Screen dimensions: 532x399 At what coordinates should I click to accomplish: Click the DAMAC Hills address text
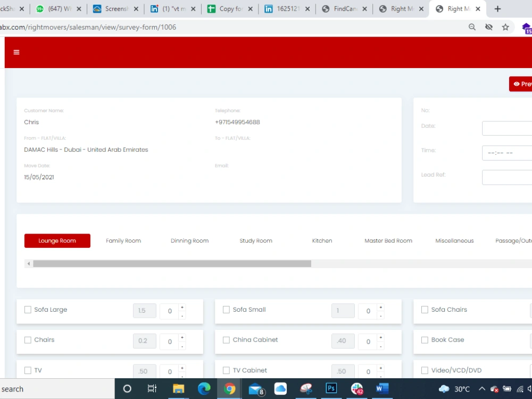click(86, 149)
